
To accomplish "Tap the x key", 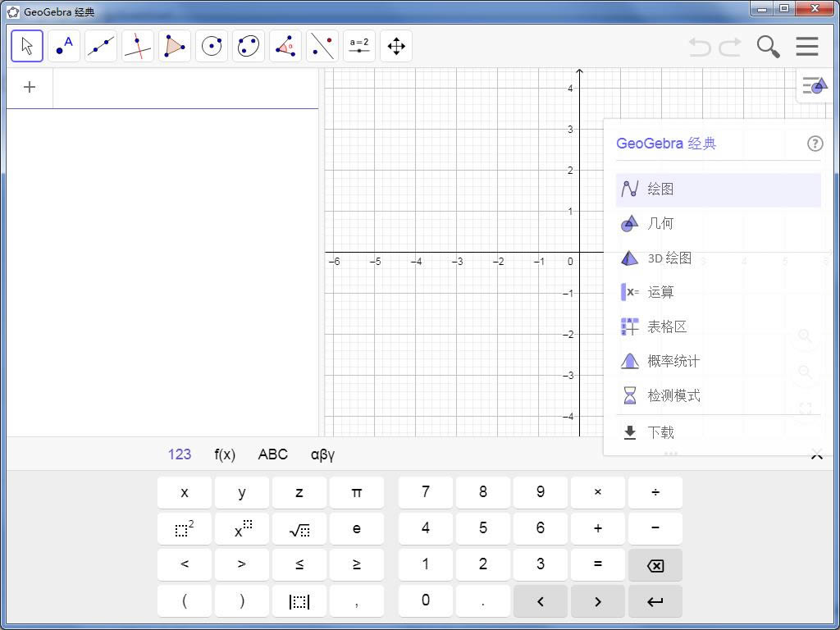I will click(x=185, y=492).
